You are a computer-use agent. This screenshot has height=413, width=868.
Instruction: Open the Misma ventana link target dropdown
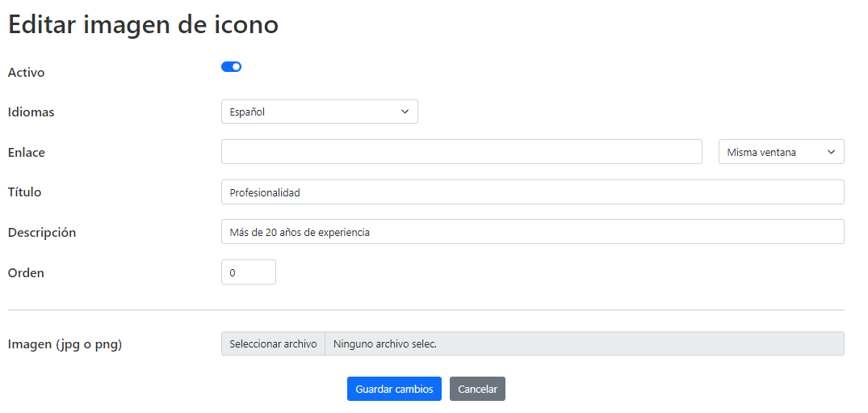pyautogui.click(x=781, y=152)
